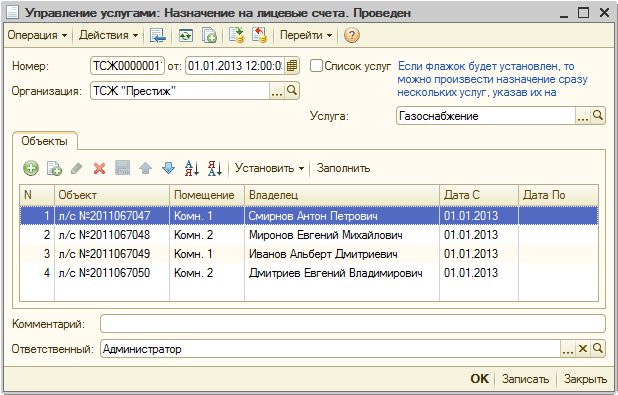Click the copy document icon in top toolbar
The height and width of the screenshot is (395, 618).
209,35
